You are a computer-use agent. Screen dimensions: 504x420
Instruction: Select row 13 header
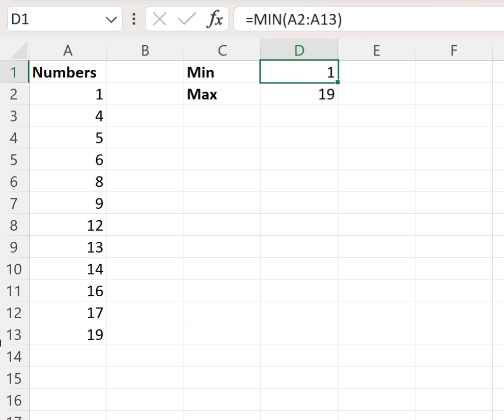[14, 334]
